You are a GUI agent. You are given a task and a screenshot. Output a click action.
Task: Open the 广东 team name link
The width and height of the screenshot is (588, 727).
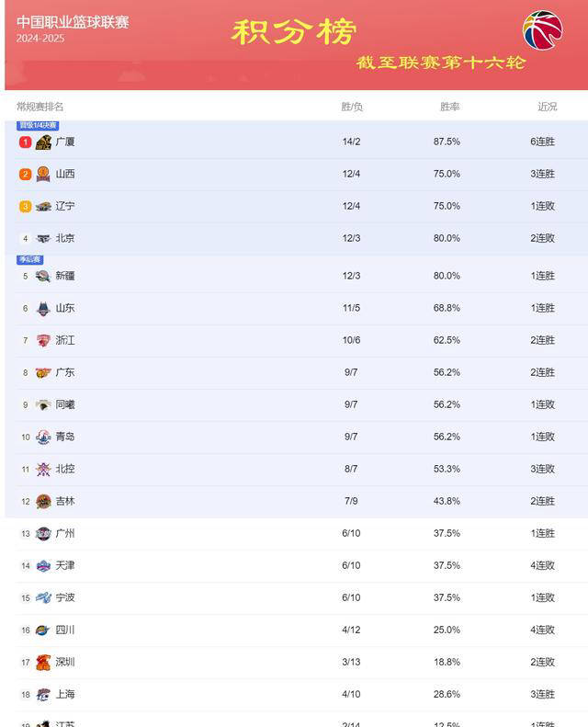click(x=65, y=373)
